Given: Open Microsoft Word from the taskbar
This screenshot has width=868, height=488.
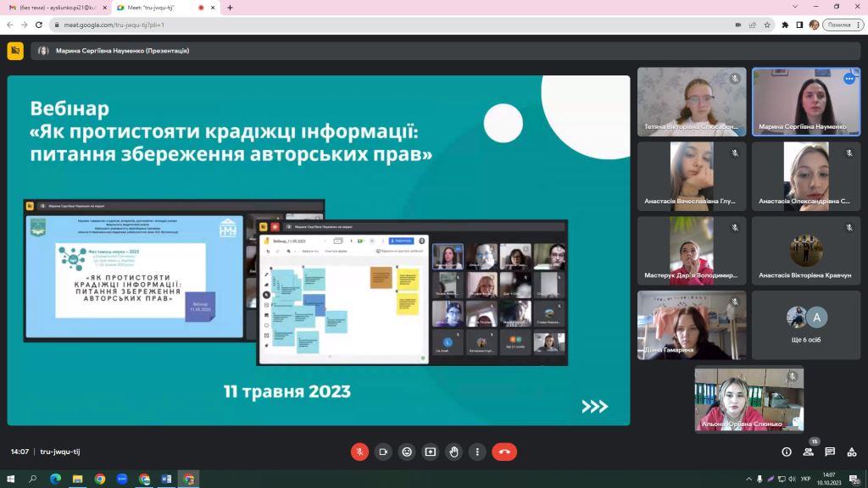Looking at the screenshot, I should (x=166, y=479).
